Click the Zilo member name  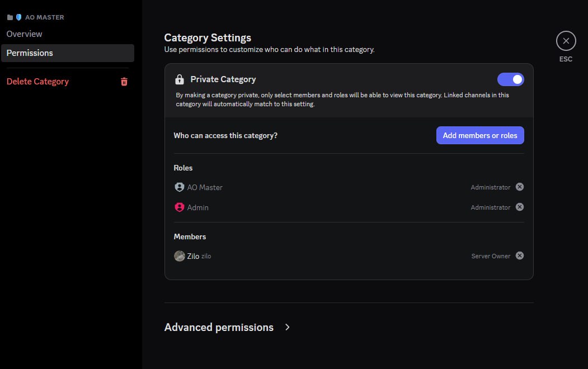point(193,256)
